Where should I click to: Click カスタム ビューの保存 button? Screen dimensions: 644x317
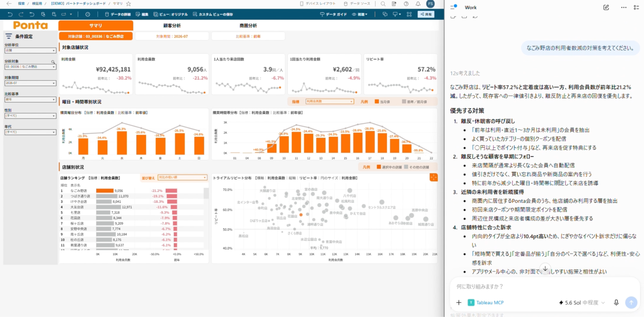click(x=213, y=14)
